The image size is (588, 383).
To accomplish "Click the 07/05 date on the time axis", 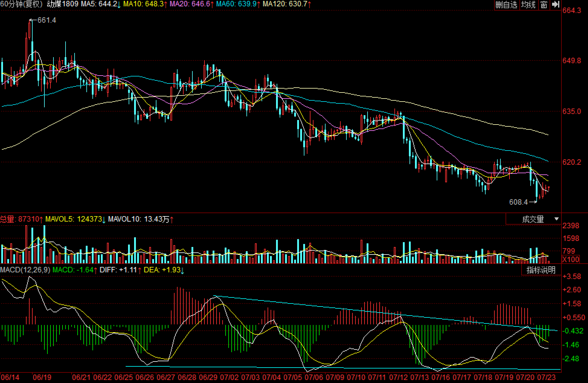I will coord(293,378).
